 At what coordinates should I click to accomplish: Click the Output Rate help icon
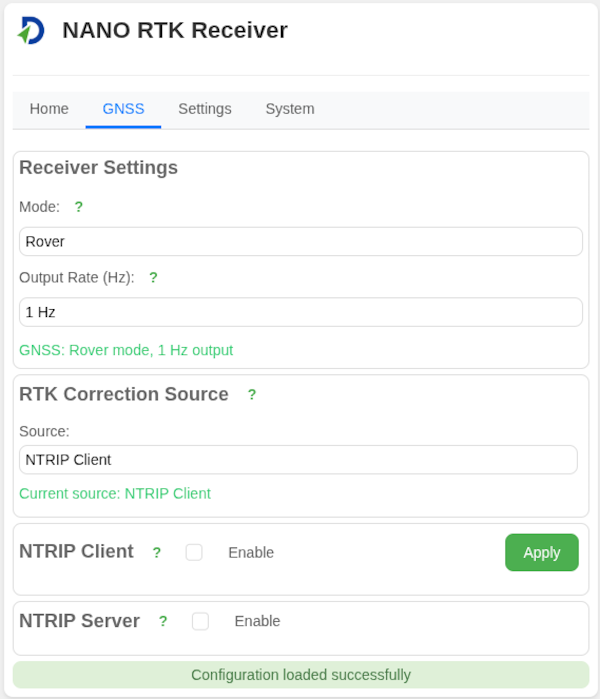pyautogui.click(x=153, y=278)
